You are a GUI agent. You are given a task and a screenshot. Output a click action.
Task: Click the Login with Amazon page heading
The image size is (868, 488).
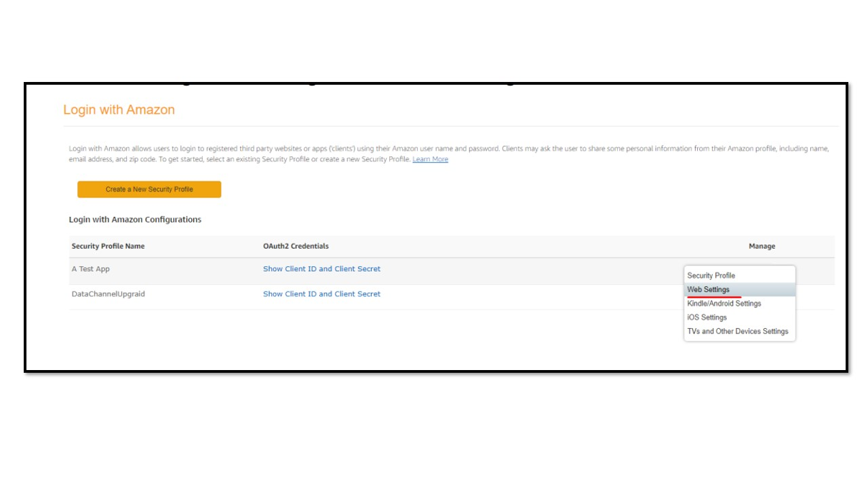[119, 110]
